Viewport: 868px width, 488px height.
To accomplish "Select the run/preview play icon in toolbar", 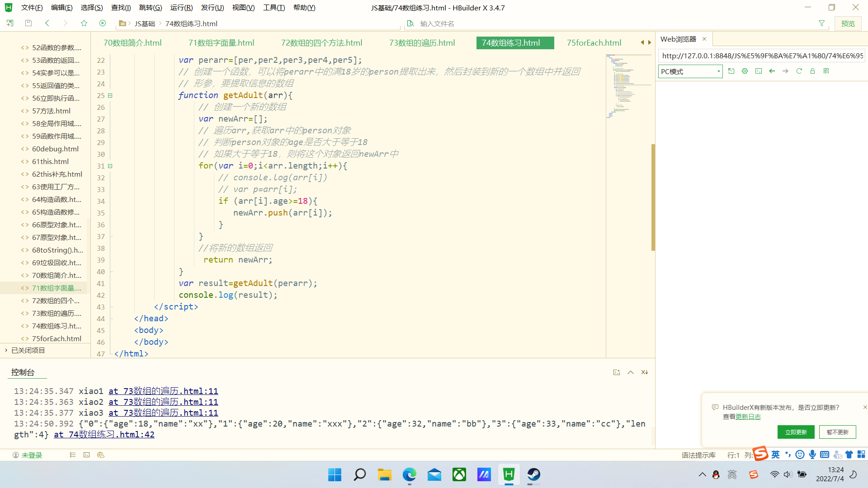I will (x=103, y=23).
